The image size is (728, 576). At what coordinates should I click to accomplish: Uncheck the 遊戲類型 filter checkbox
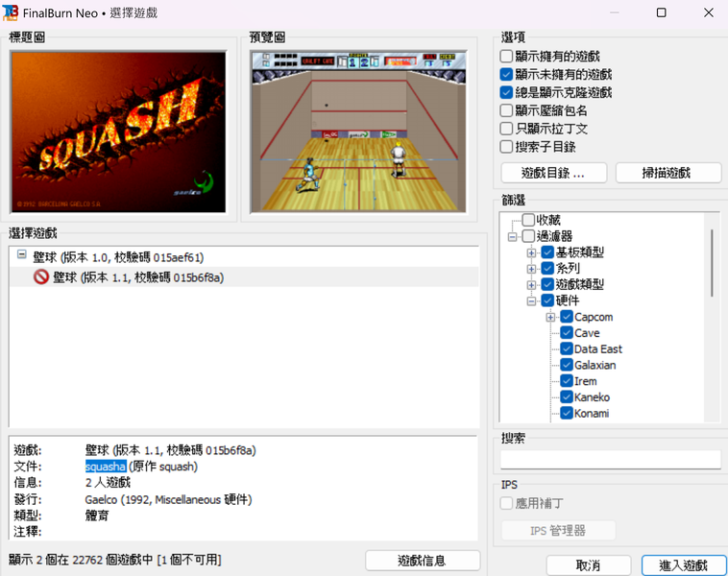pos(547,284)
